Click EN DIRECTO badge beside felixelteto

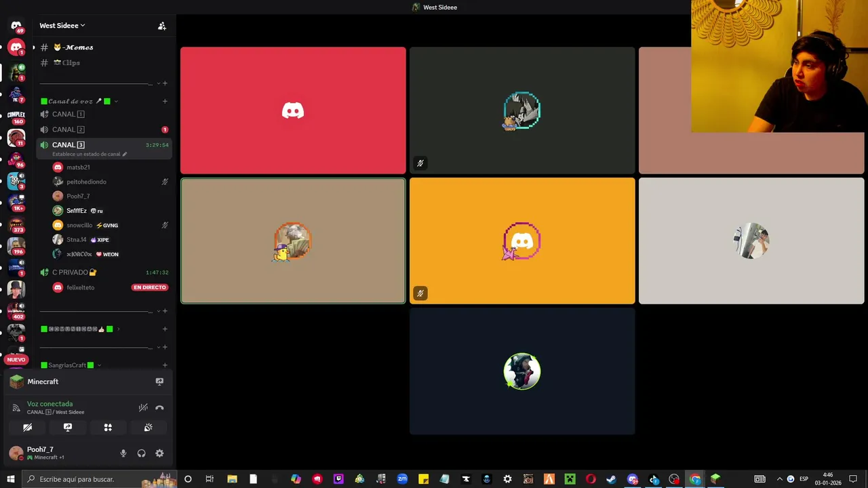149,287
